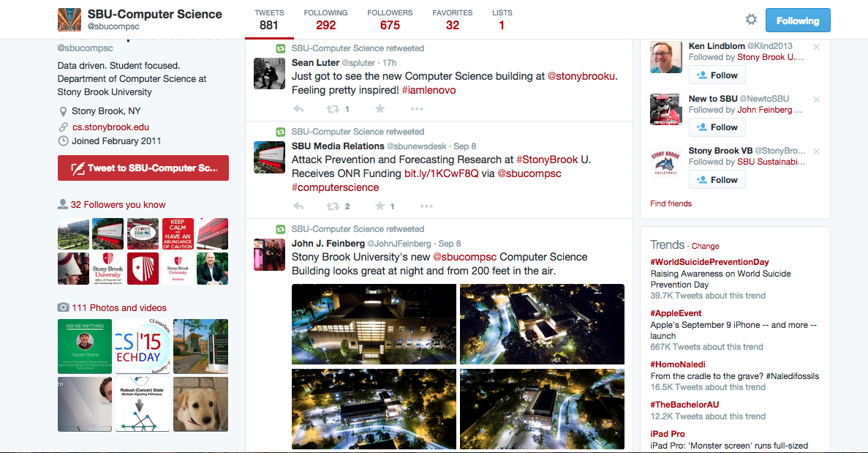This screenshot has height=453, width=868.
Task: Click Tweet to SBU-Computer Science button
Action: pyautogui.click(x=143, y=168)
